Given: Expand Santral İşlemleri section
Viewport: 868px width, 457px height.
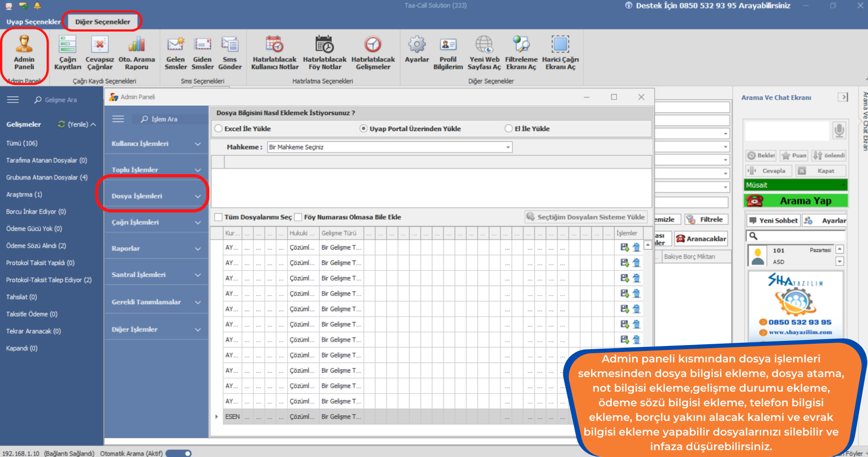Looking at the screenshot, I should tap(156, 275).
